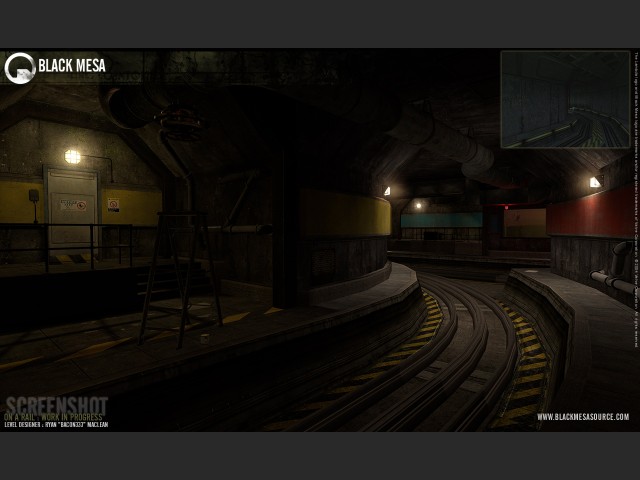
Task: Click the level designer credit line
Action: coord(56,424)
